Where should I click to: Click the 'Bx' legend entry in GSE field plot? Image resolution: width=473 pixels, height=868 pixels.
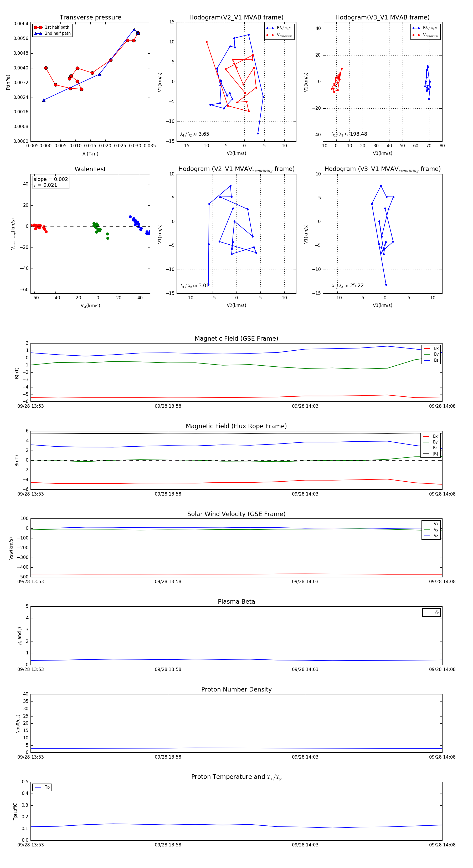pyautogui.click(x=431, y=349)
